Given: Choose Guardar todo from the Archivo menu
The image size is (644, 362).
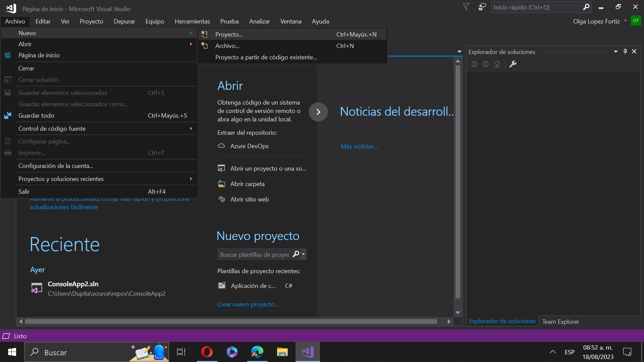Looking at the screenshot, I should [x=36, y=116].
